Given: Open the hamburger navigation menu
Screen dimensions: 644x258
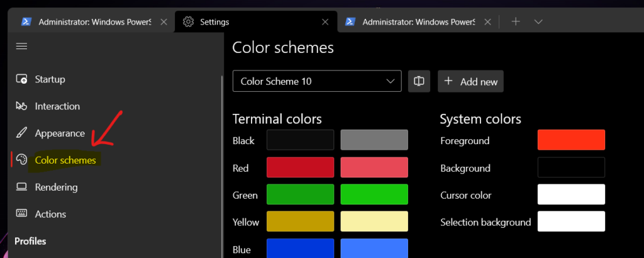Looking at the screenshot, I should click(x=21, y=46).
